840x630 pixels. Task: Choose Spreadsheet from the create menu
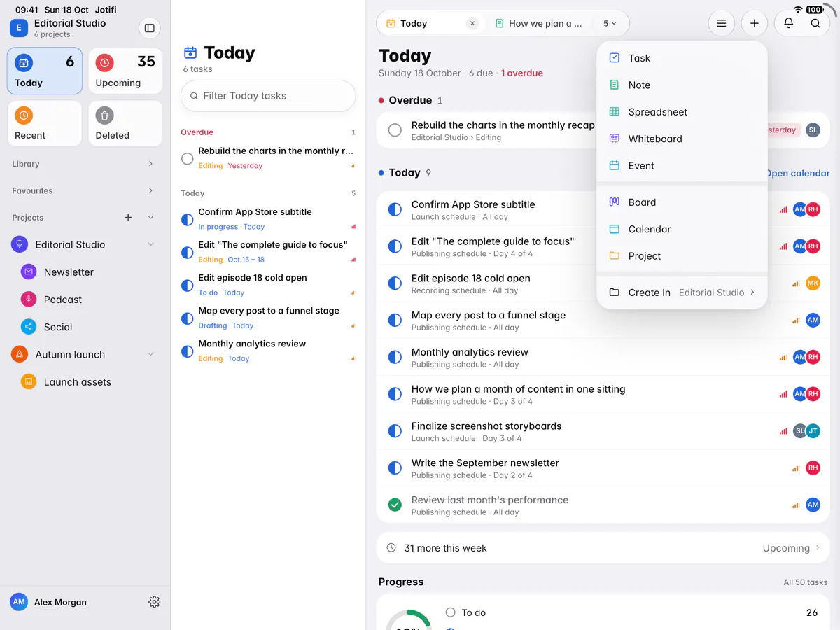[x=682, y=112]
